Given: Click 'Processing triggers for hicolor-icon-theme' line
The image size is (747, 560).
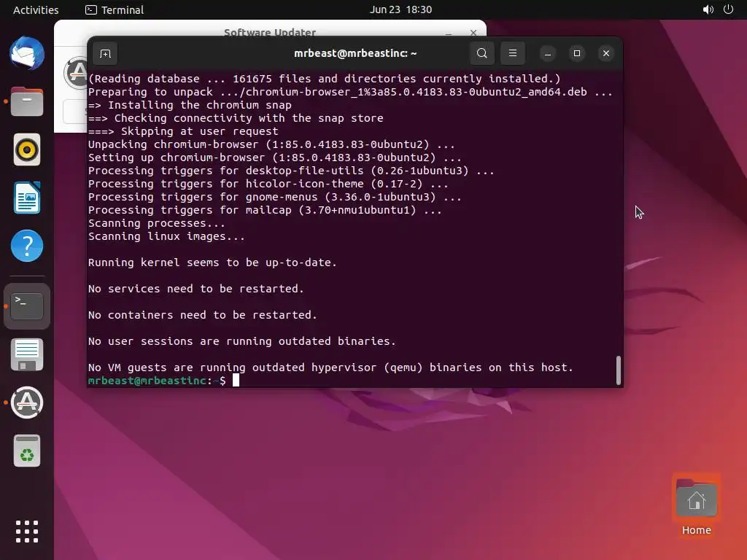Looking at the screenshot, I should [x=268, y=183].
